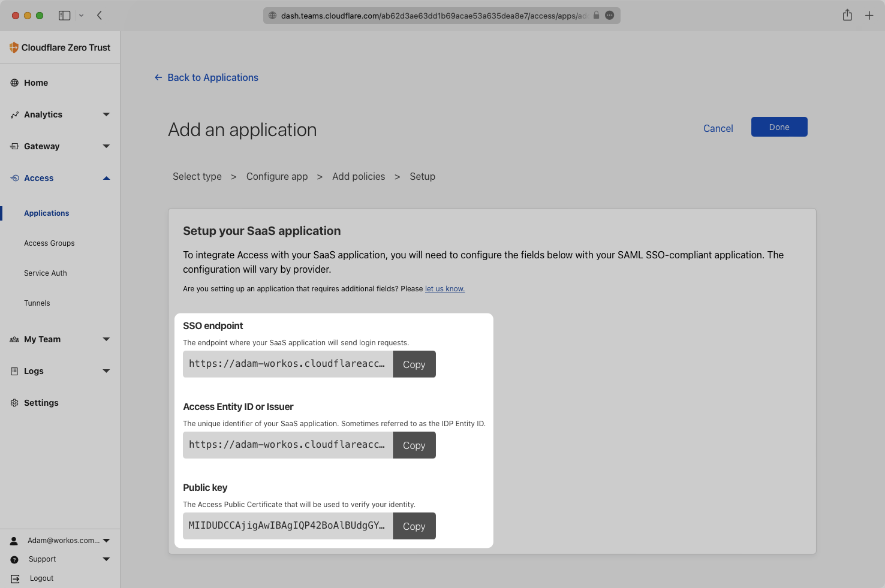Copy the SSO endpoint value

pos(414,364)
